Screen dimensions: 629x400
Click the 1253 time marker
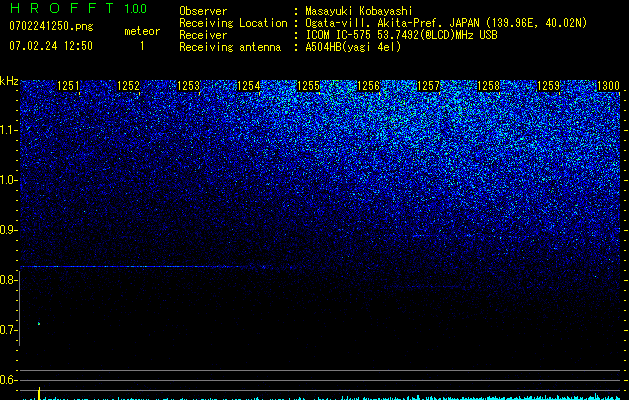[x=189, y=86]
